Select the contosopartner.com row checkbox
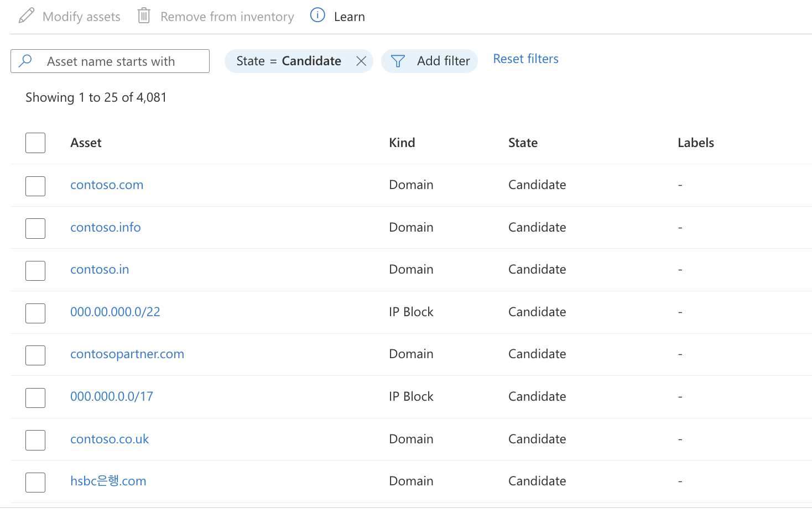The width and height of the screenshot is (812, 524). [x=35, y=355]
